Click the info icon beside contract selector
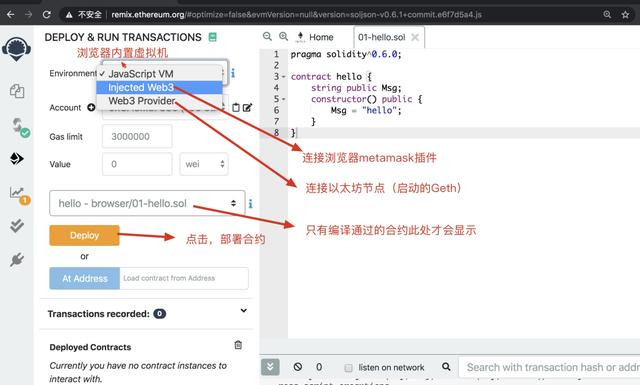This screenshot has height=385, width=640. click(x=250, y=203)
